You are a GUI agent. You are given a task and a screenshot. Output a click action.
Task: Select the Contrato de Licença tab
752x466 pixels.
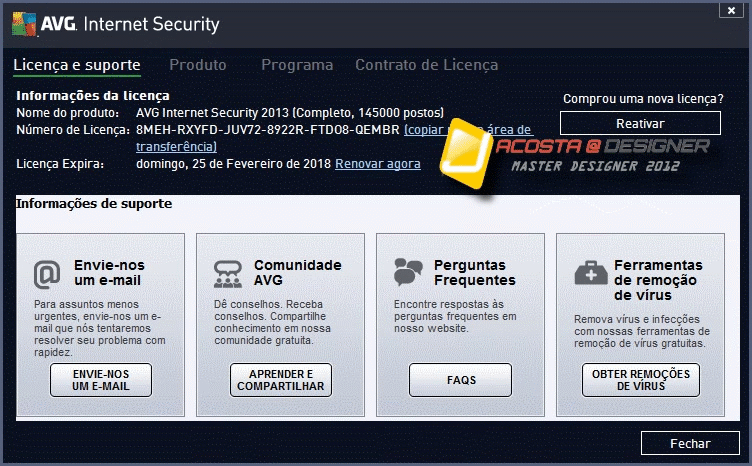pos(426,65)
